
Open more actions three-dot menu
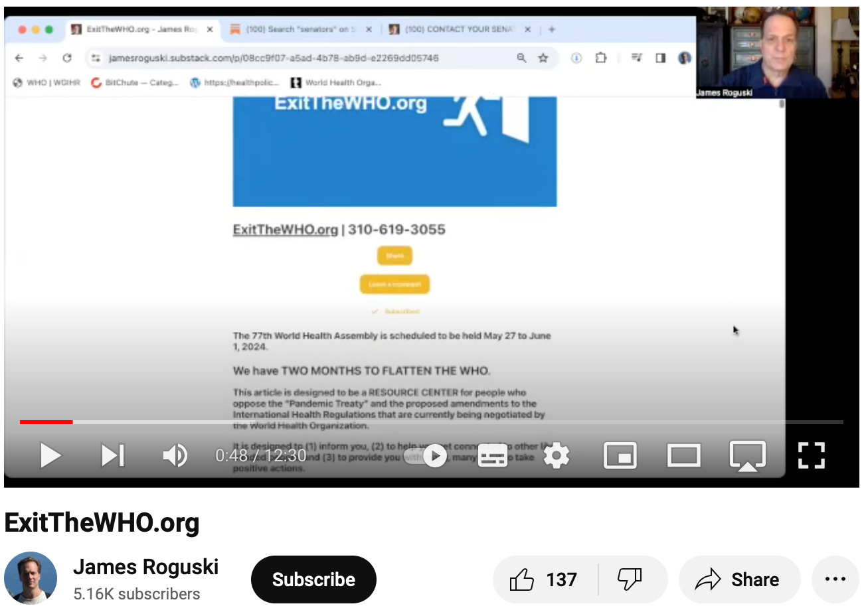point(835,579)
